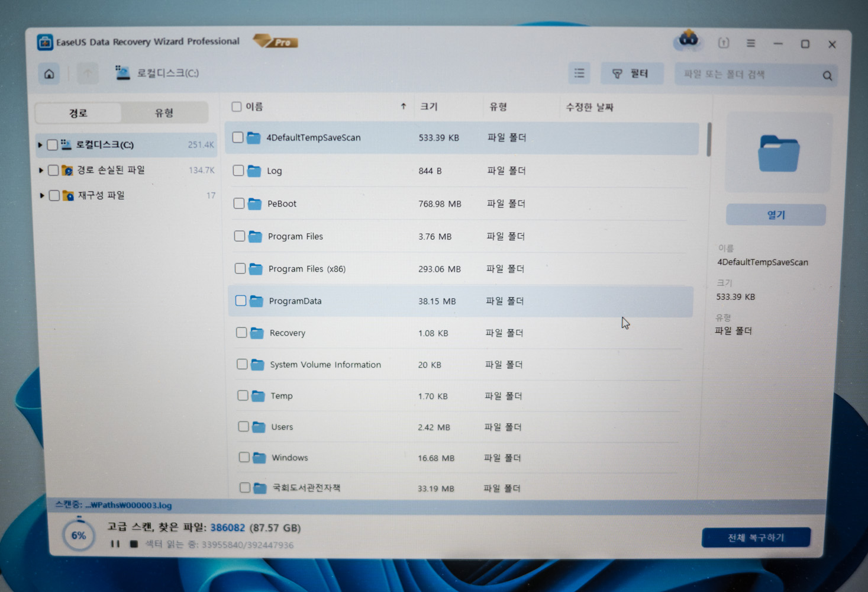The width and height of the screenshot is (868, 592).
Task: Collapse the 로컬디스크(C:) tree node
Action: (x=40, y=144)
